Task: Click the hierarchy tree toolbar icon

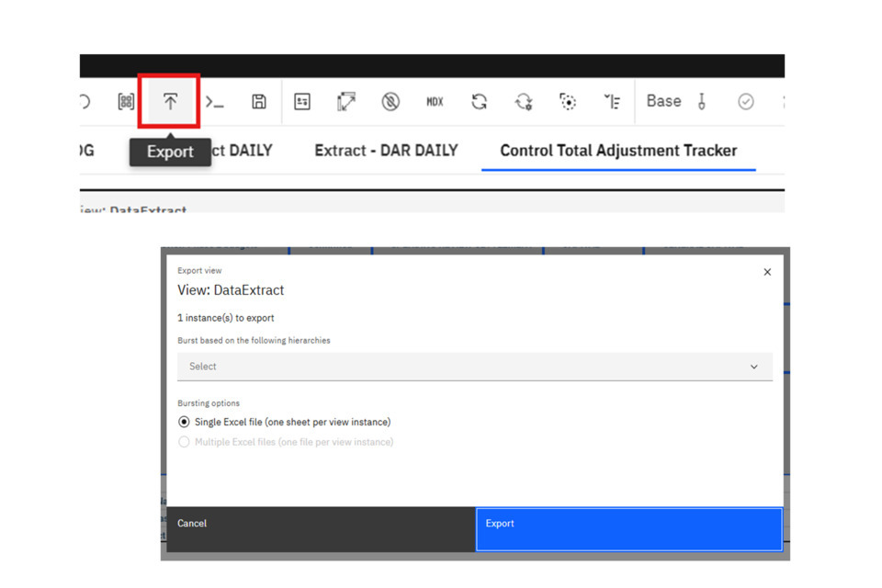Action: click(612, 102)
